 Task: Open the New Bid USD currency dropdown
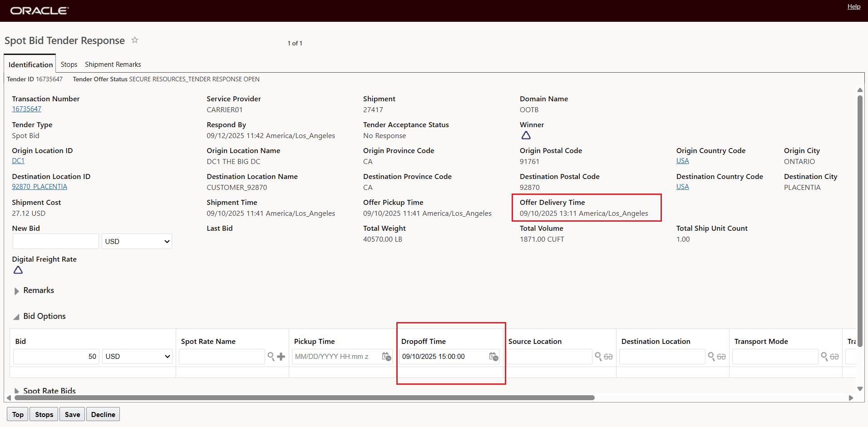click(136, 241)
